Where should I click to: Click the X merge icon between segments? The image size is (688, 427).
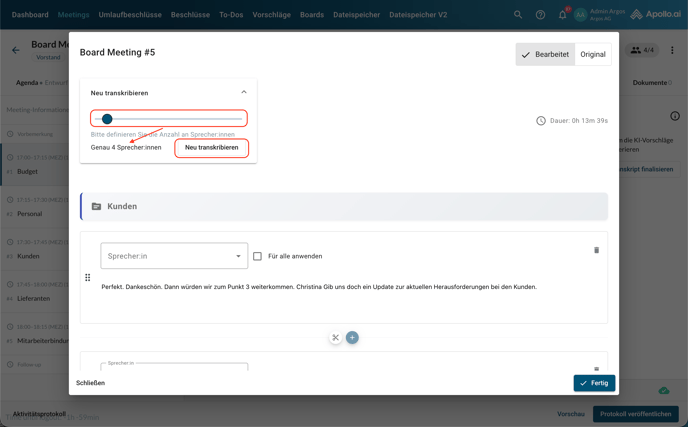(x=335, y=337)
